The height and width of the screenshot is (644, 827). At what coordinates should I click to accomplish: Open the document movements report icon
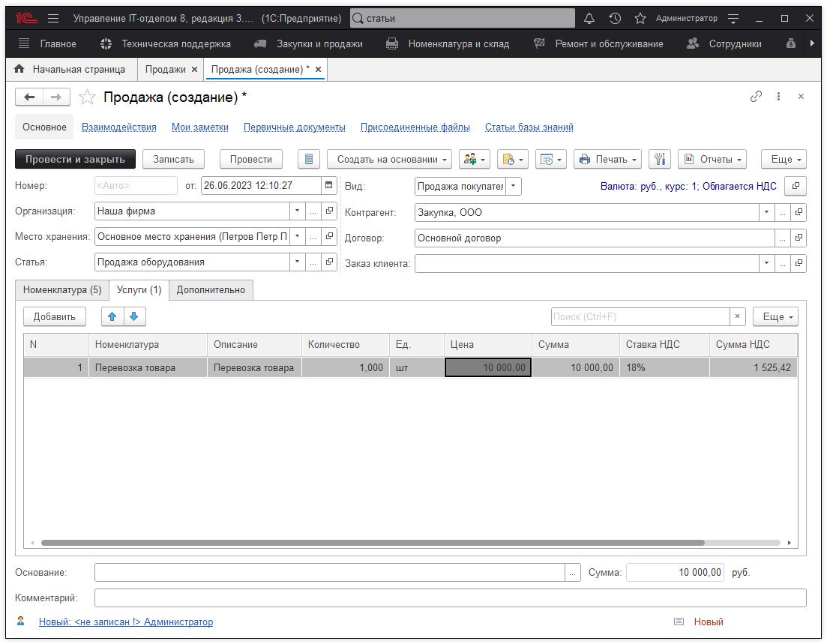(308, 159)
